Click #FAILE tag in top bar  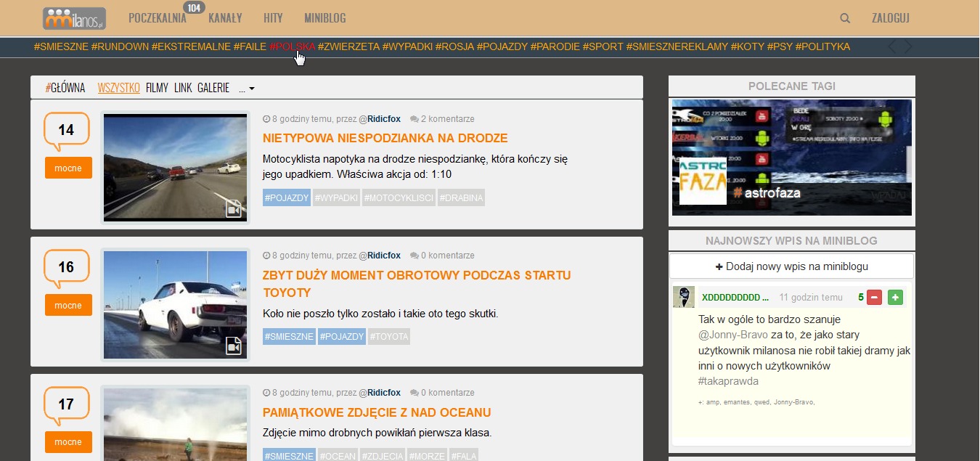coord(250,46)
